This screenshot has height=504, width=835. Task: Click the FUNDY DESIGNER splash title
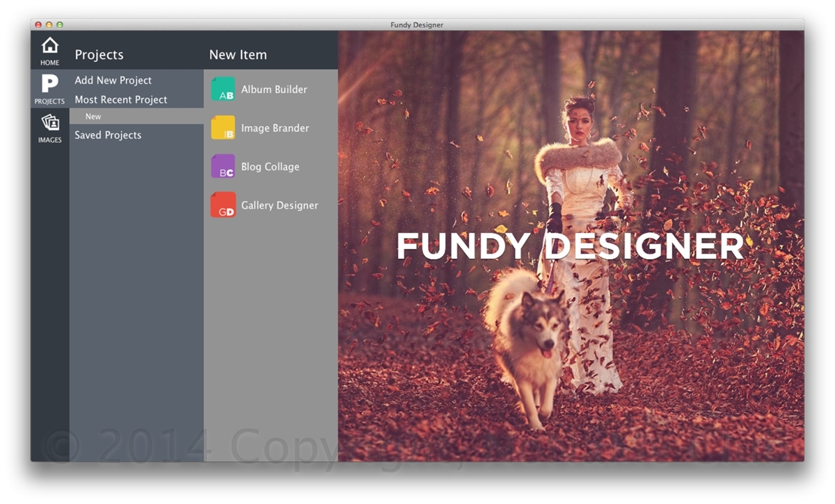coord(571,246)
